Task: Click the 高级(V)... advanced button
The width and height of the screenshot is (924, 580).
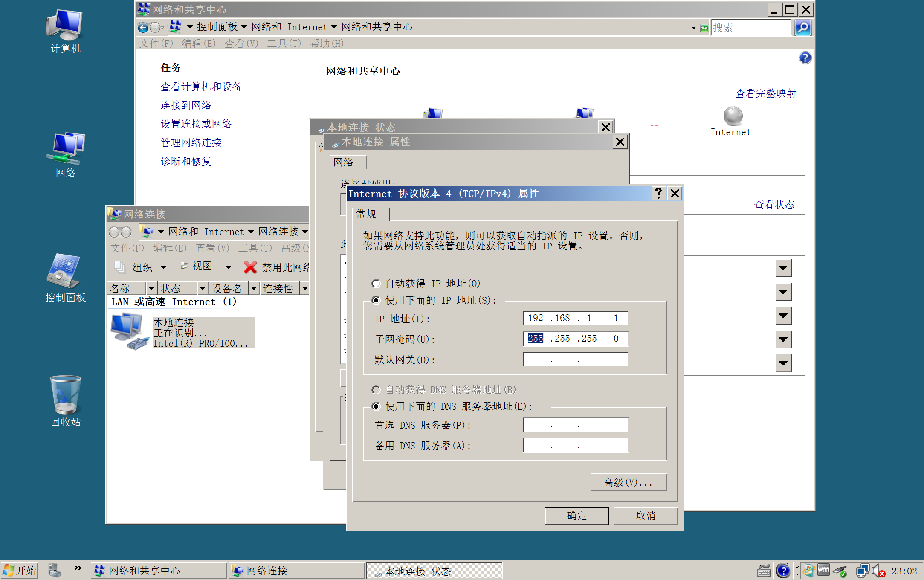Action: click(628, 482)
